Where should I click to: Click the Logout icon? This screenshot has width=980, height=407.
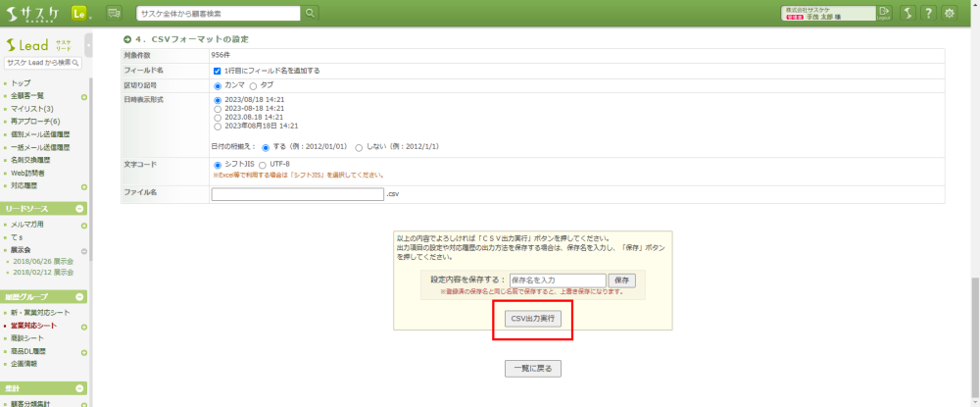click(x=884, y=13)
